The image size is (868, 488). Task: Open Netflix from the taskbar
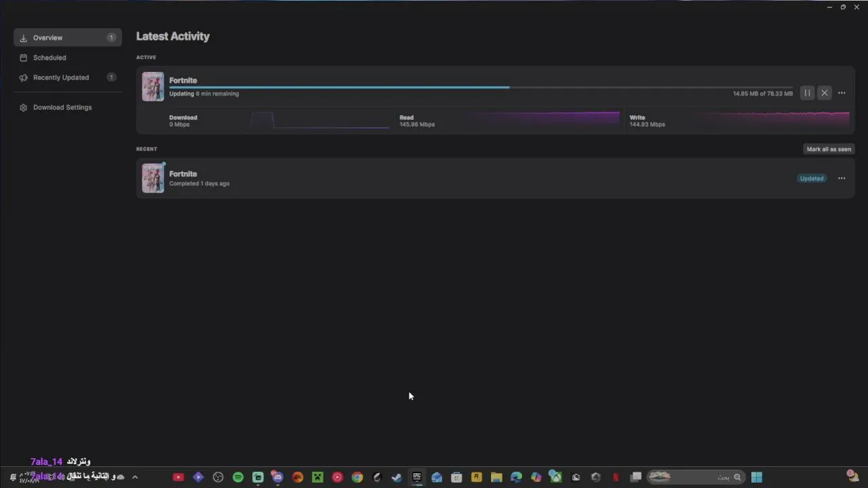click(616, 477)
